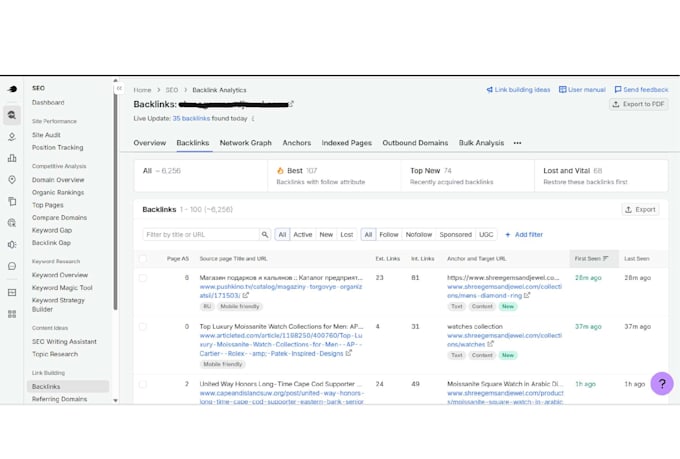
Task: Collapse the sidebar with the double-chevron button
Action: click(x=119, y=88)
